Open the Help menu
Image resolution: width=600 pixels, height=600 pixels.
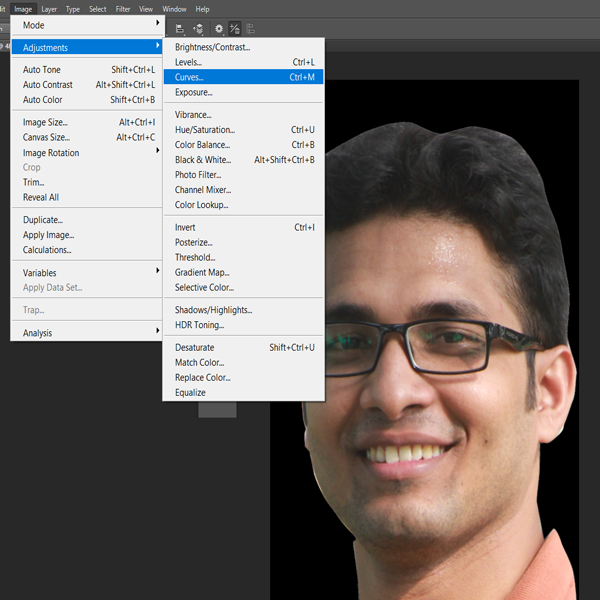pos(202,9)
